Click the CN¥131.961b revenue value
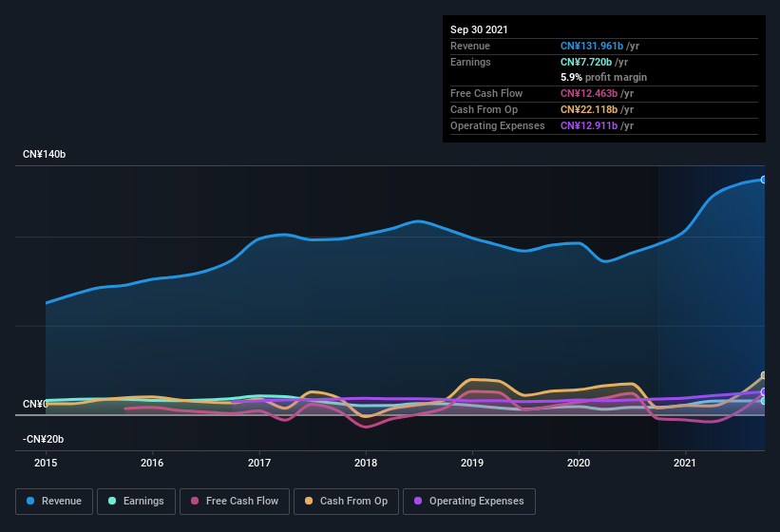The height and width of the screenshot is (532, 780). (592, 46)
